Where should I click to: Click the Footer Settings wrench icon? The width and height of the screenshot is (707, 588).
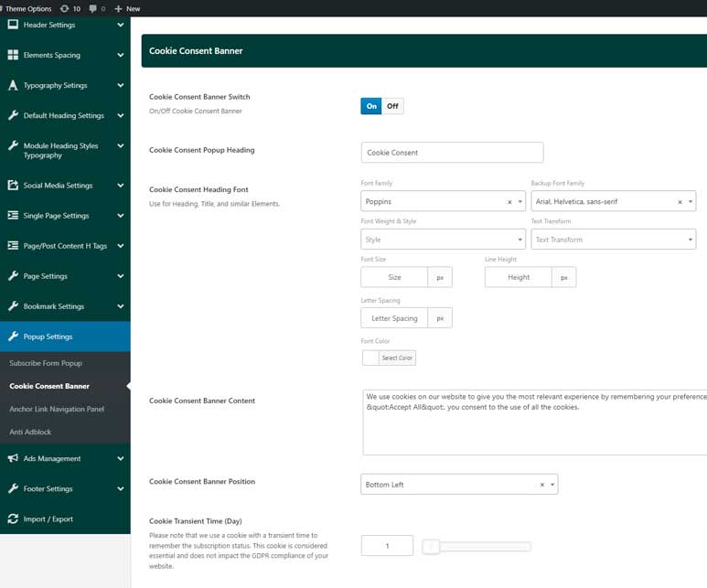click(13, 488)
